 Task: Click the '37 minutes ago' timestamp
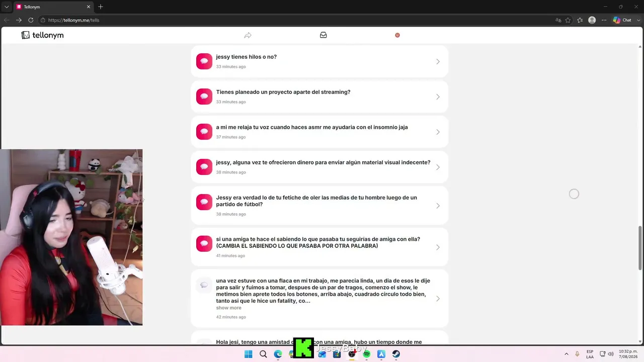tap(231, 137)
